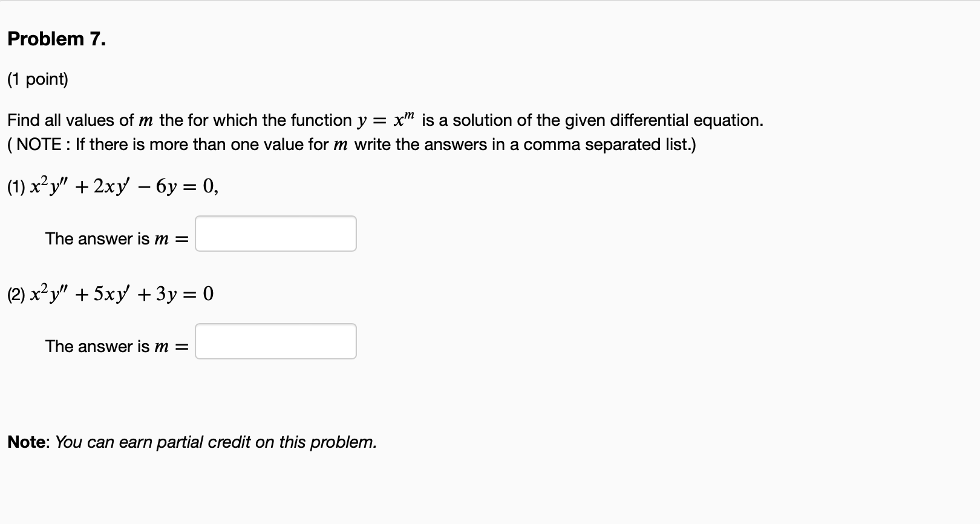Click the "(1 point)" text
This screenshot has height=524, width=980.
point(38,79)
